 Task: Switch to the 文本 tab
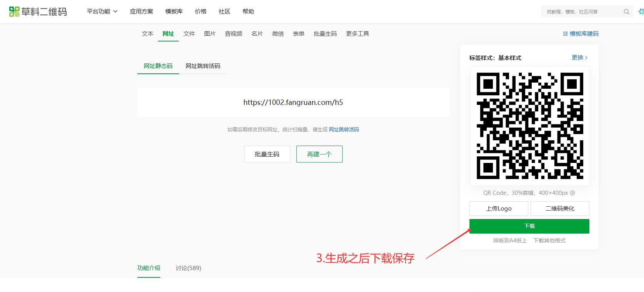(148, 34)
